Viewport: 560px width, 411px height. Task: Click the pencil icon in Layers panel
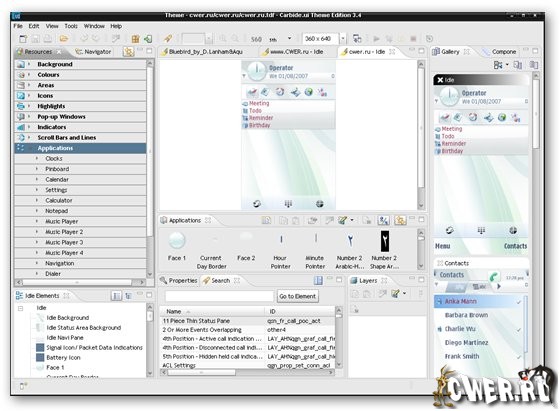(x=395, y=294)
